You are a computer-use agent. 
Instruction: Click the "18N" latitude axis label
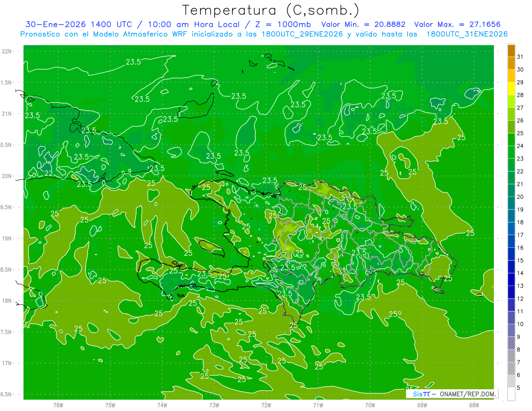[7, 301]
